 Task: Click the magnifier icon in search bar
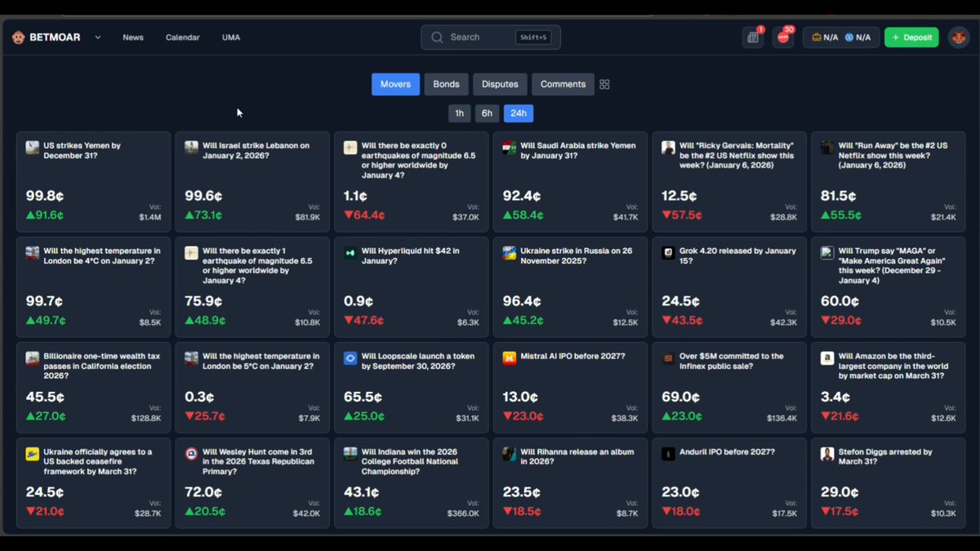pos(437,38)
